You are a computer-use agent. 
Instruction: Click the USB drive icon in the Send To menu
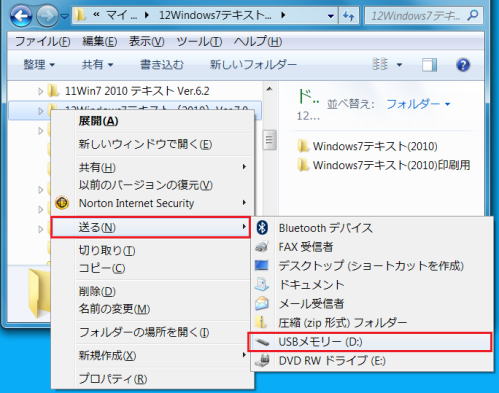tap(262, 342)
